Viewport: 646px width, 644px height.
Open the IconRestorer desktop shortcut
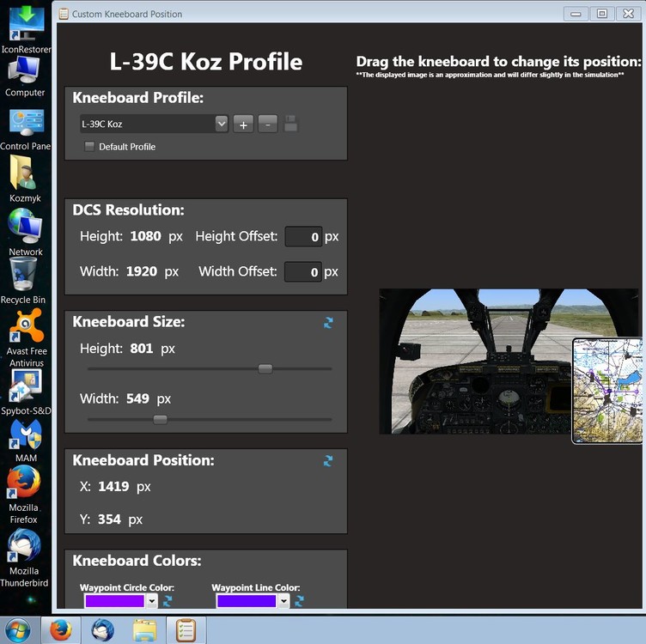[26, 29]
